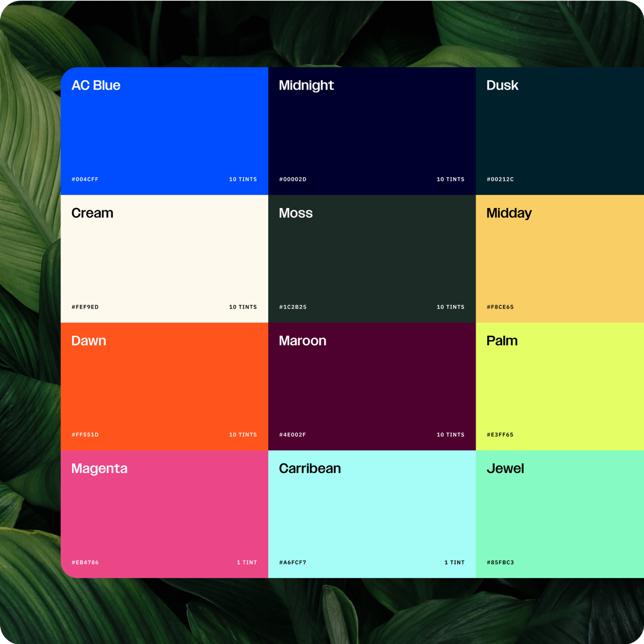Select the Midday yellow swatch

[559, 258]
